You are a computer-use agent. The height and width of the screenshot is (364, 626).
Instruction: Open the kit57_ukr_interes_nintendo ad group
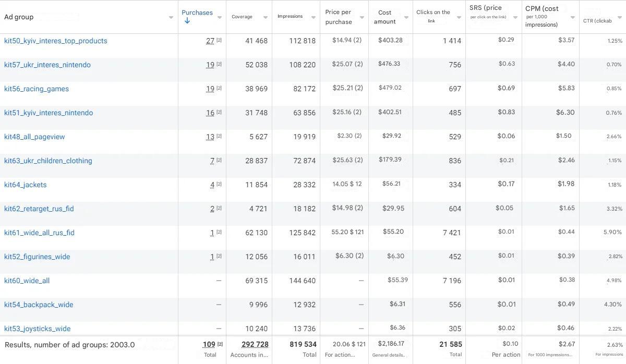pos(47,65)
